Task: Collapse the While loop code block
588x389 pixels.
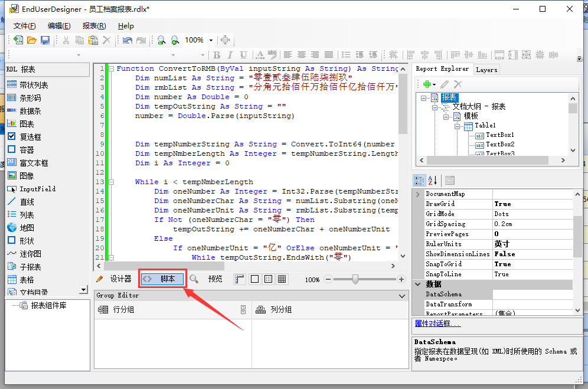Action: coord(112,182)
